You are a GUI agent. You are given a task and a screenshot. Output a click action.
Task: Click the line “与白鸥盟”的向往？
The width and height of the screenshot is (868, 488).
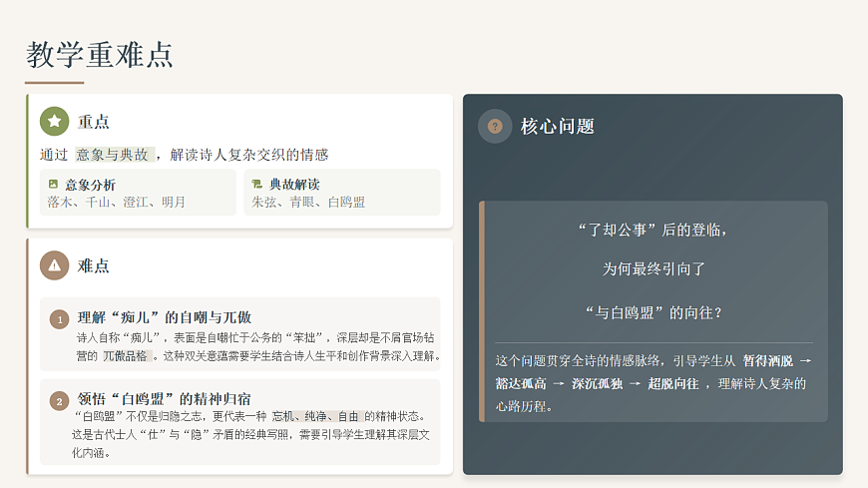click(653, 312)
